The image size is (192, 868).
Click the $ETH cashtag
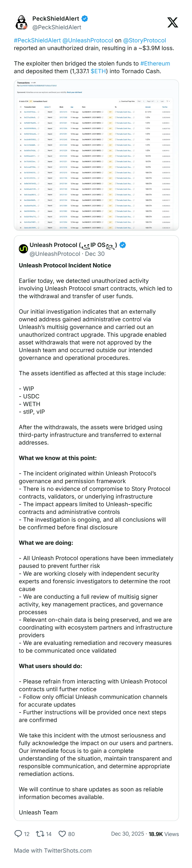tap(98, 71)
